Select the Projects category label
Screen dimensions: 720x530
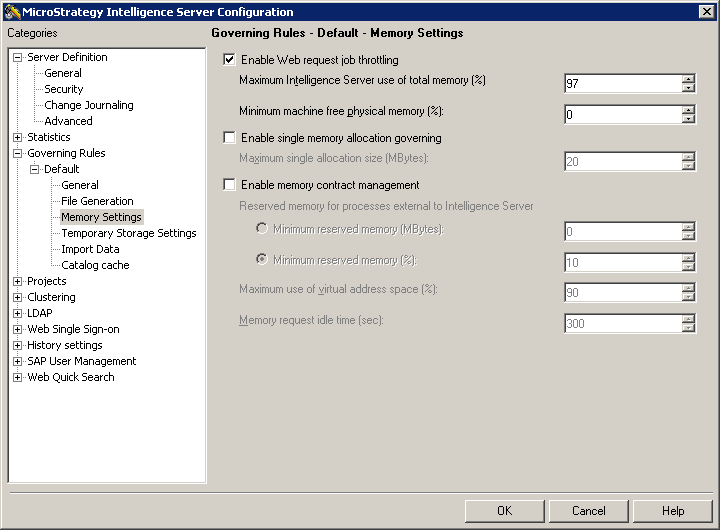point(47,281)
